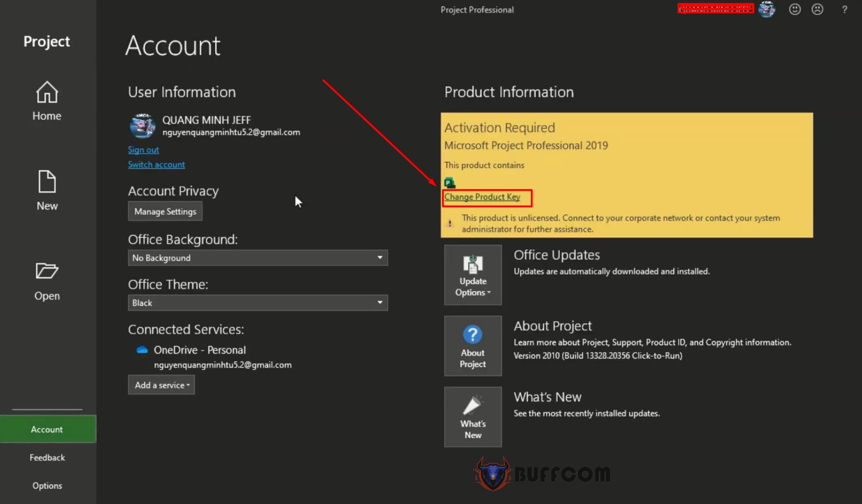This screenshot has height=504, width=862.
Task: Click the Sign out link
Action: [143, 150]
